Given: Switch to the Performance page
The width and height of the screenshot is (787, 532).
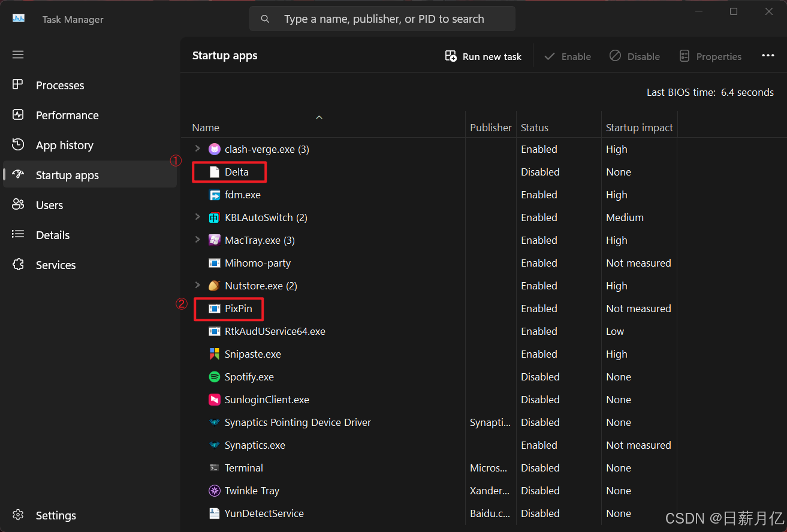Looking at the screenshot, I should [x=90, y=115].
